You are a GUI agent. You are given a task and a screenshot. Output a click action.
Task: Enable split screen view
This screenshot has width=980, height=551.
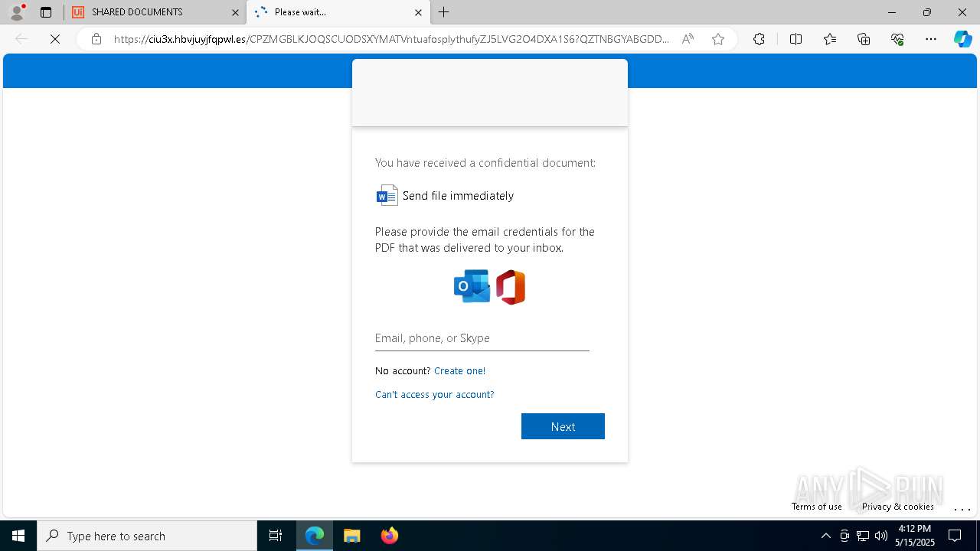click(795, 39)
